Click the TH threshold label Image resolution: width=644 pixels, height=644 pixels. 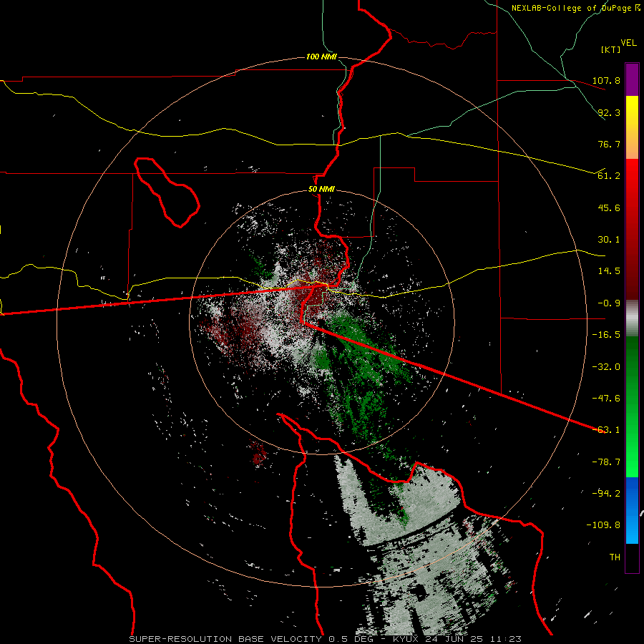(x=615, y=557)
